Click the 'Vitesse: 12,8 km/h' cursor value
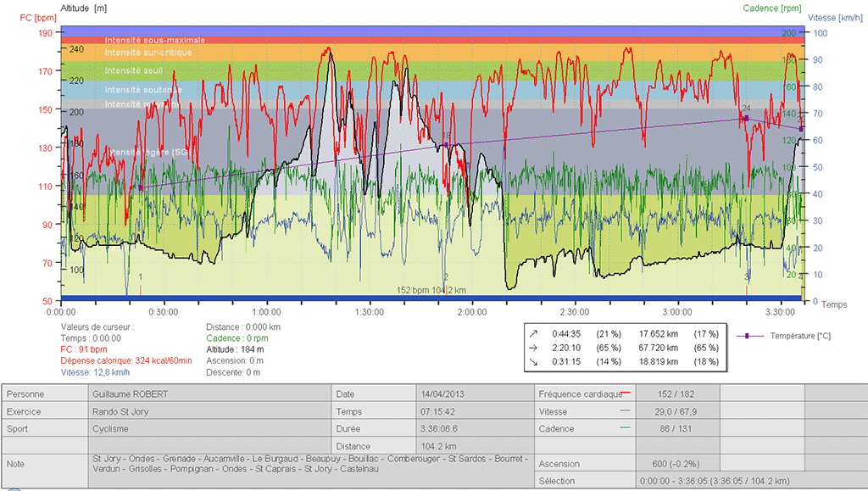The height and width of the screenshot is (491, 868). (95, 372)
